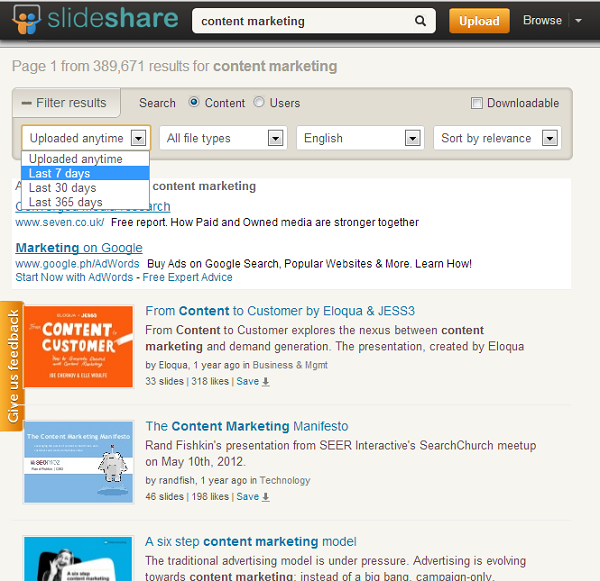Viewport: 600px width, 581px height.
Task: Open The Content Marketing Manifesto title
Action: (x=247, y=426)
